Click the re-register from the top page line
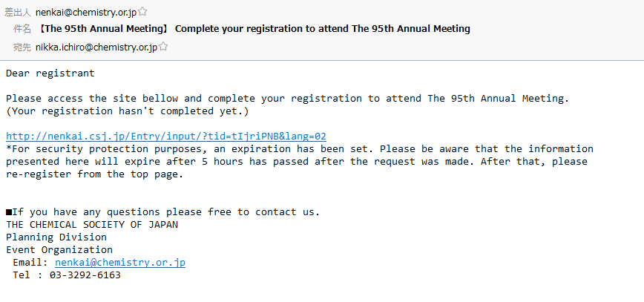This screenshot has width=644, height=302. (x=94, y=174)
